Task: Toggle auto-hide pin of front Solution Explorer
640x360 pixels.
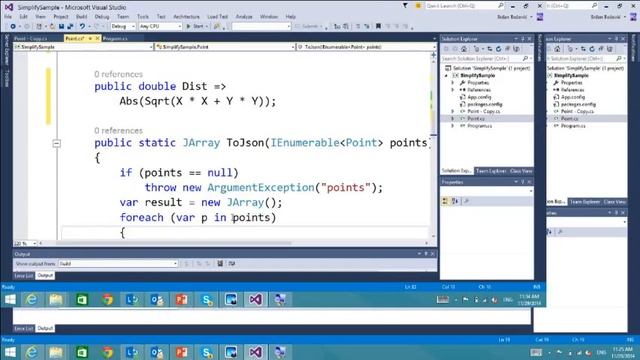Action: click(523, 39)
